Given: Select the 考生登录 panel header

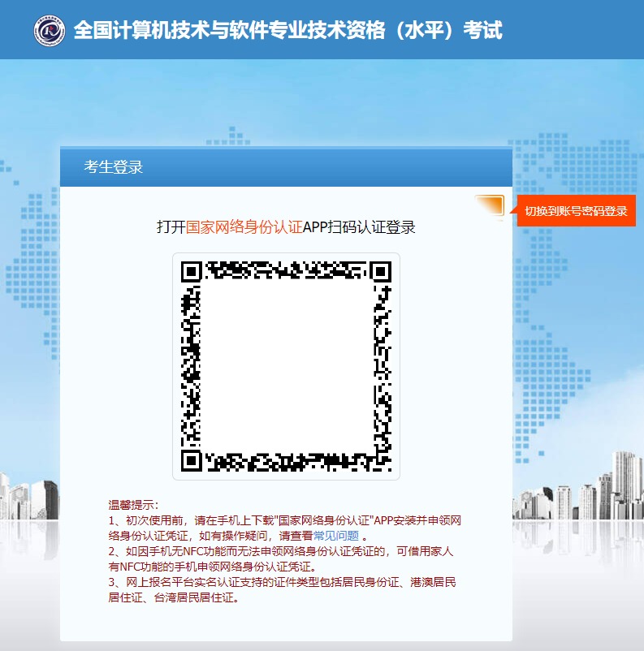Looking at the screenshot, I should point(114,167).
